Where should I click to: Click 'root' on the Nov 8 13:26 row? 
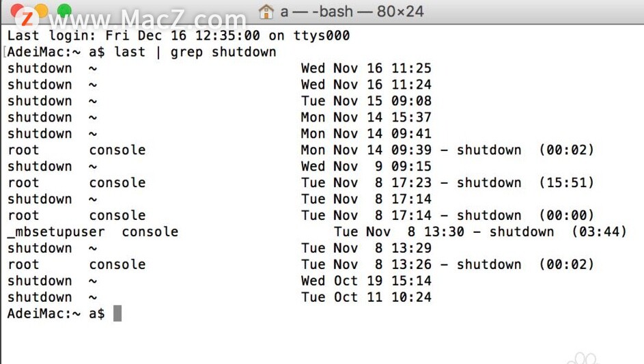click(23, 264)
